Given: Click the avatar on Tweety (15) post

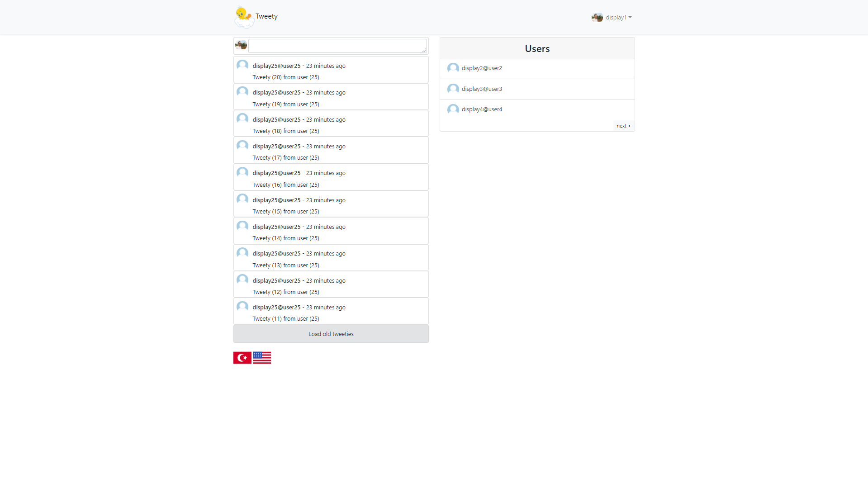Looking at the screenshot, I should tap(242, 199).
